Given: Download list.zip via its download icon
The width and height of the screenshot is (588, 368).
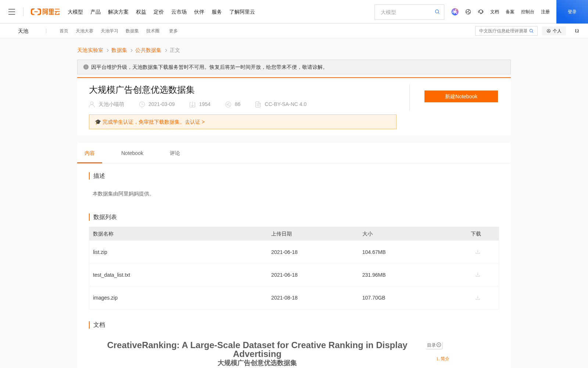Looking at the screenshot, I should click(x=478, y=252).
